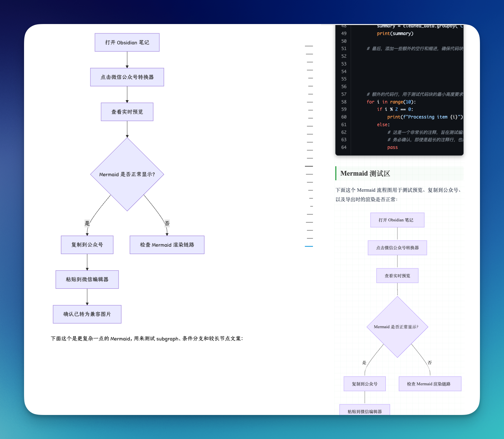The width and height of the screenshot is (504, 439).
Task: Select the 复制到公众号 node in right preview
Action: [x=365, y=384]
